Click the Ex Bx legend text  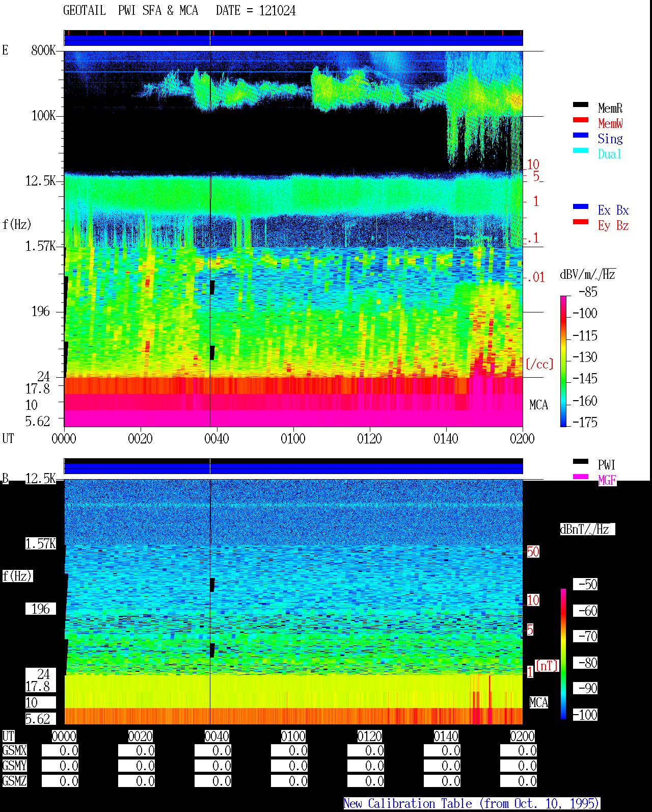pos(613,210)
